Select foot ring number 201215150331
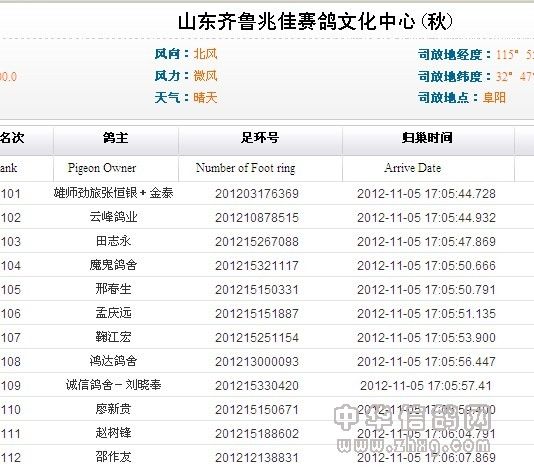The width and height of the screenshot is (534, 467). tap(257, 290)
